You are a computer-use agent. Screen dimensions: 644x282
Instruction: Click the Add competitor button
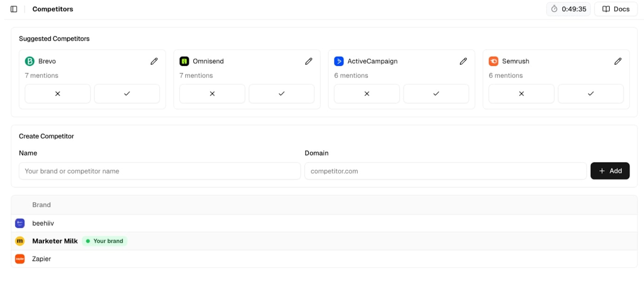pyautogui.click(x=610, y=171)
